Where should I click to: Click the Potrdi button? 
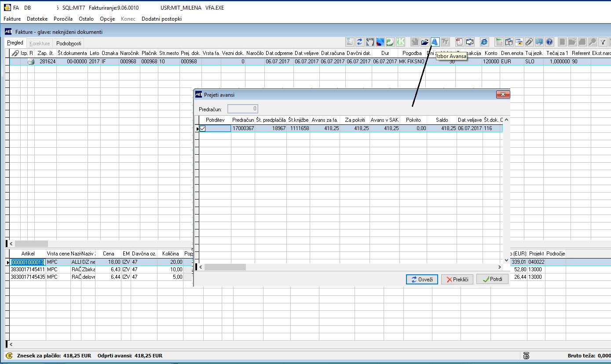coord(492,279)
